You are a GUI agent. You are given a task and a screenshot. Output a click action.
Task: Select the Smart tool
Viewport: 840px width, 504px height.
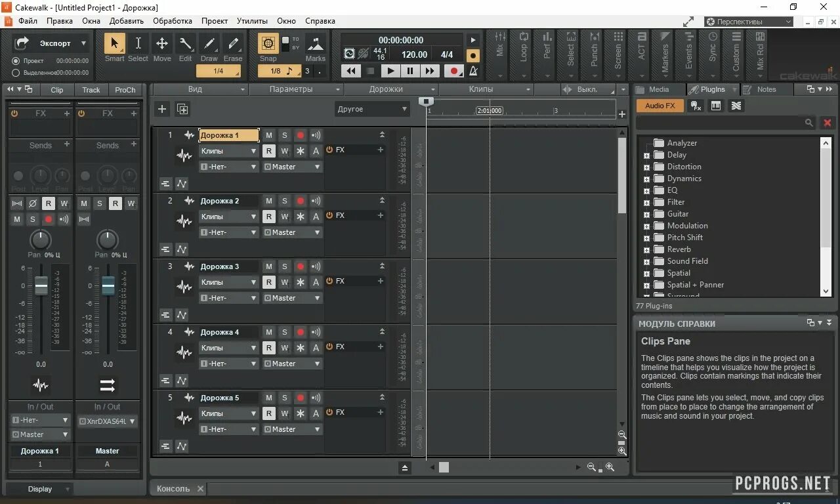point(114,43)
